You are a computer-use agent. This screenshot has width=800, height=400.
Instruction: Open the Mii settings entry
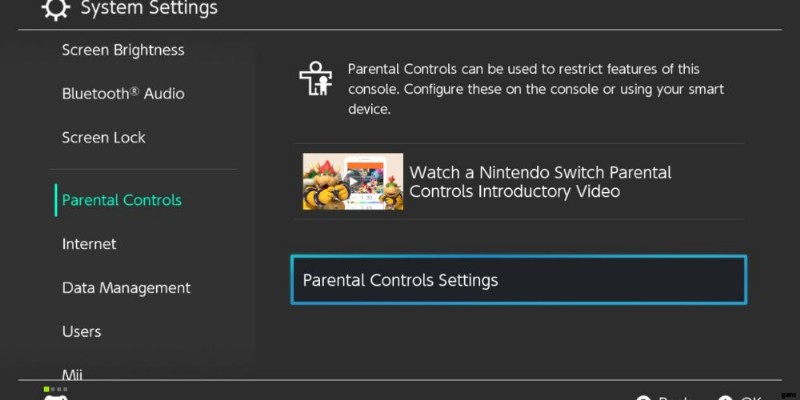72,374
